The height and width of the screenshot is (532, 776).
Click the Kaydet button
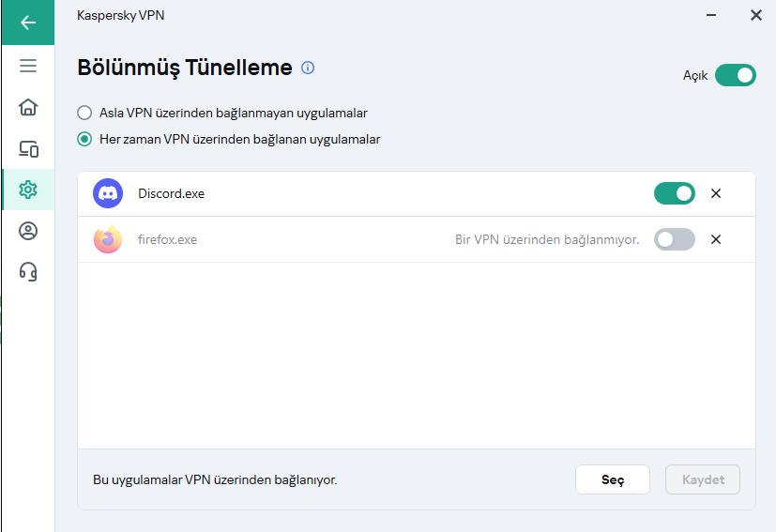pyautogui.click(x=703, y=479)
